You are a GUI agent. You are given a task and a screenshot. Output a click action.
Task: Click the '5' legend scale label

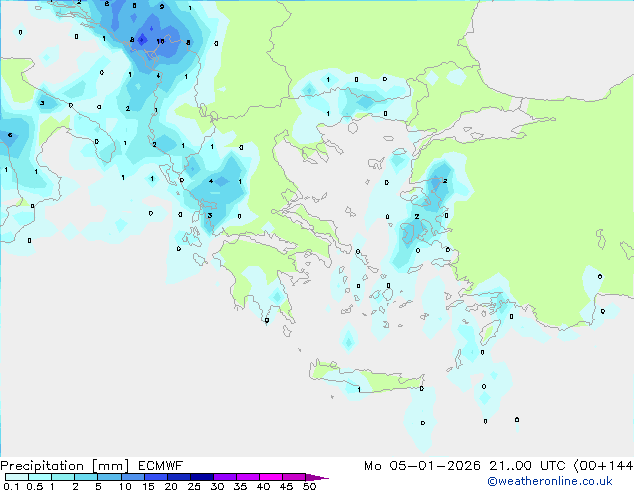[x=98, y=486]
